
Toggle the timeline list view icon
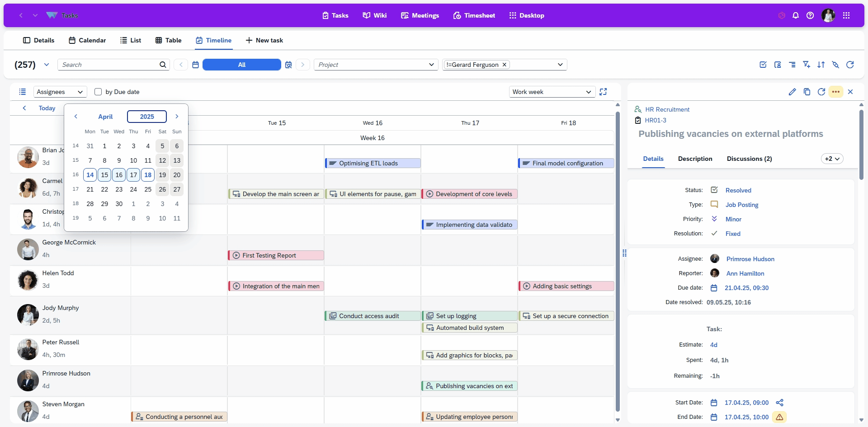[x=22, y=92]
